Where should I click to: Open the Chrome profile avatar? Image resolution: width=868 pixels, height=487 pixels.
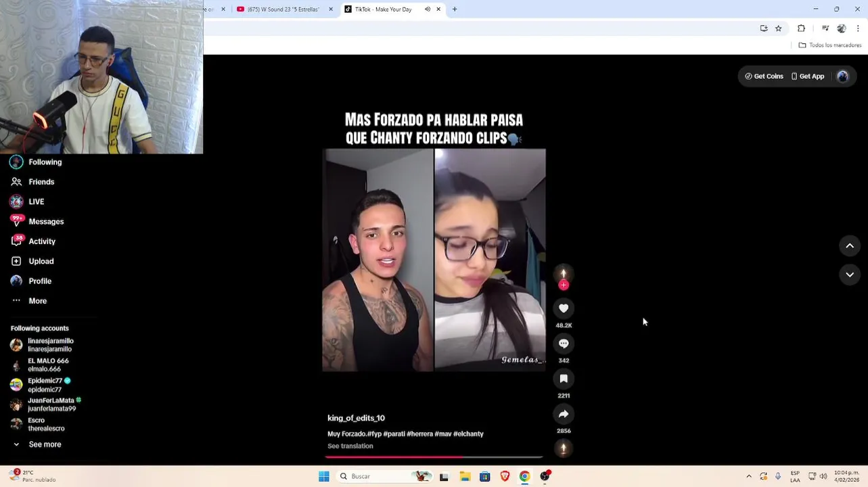(842, 28)
